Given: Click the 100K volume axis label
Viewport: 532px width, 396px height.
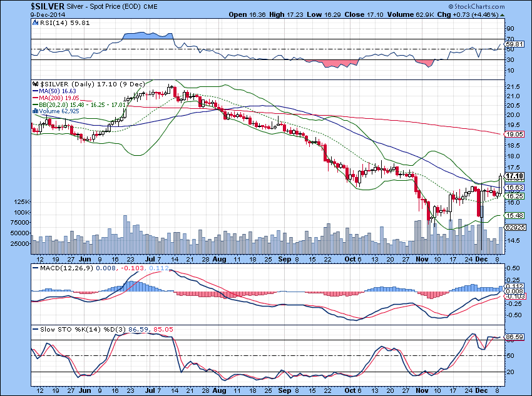Looking at the screenshot, I should click(22, 212).
